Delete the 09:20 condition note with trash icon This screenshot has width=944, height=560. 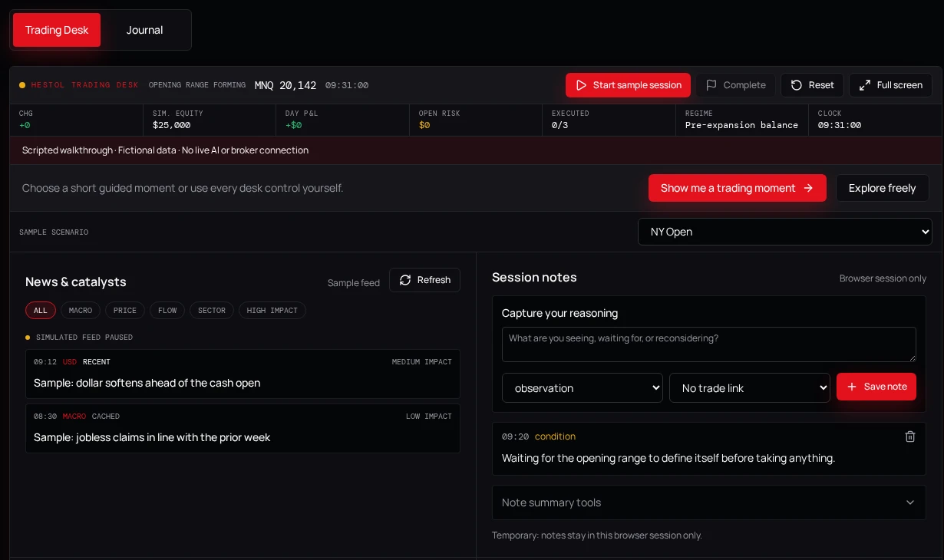[910, 436]
